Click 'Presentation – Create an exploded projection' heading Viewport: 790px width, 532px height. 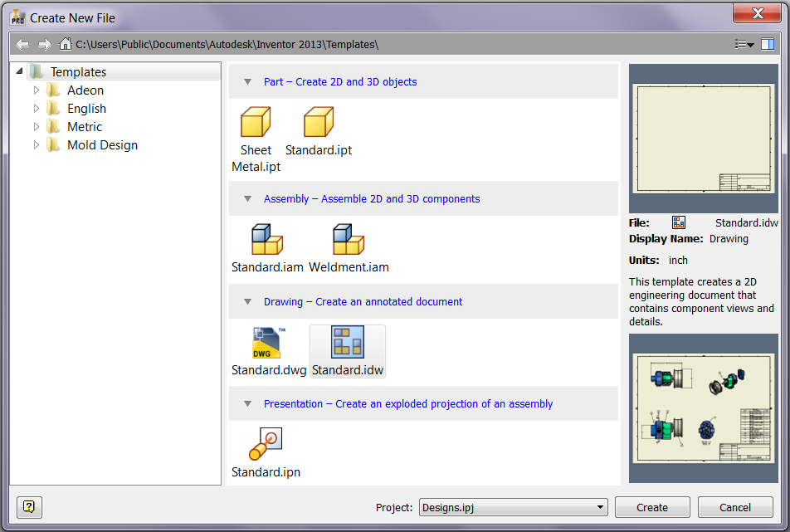pos(408,403)
